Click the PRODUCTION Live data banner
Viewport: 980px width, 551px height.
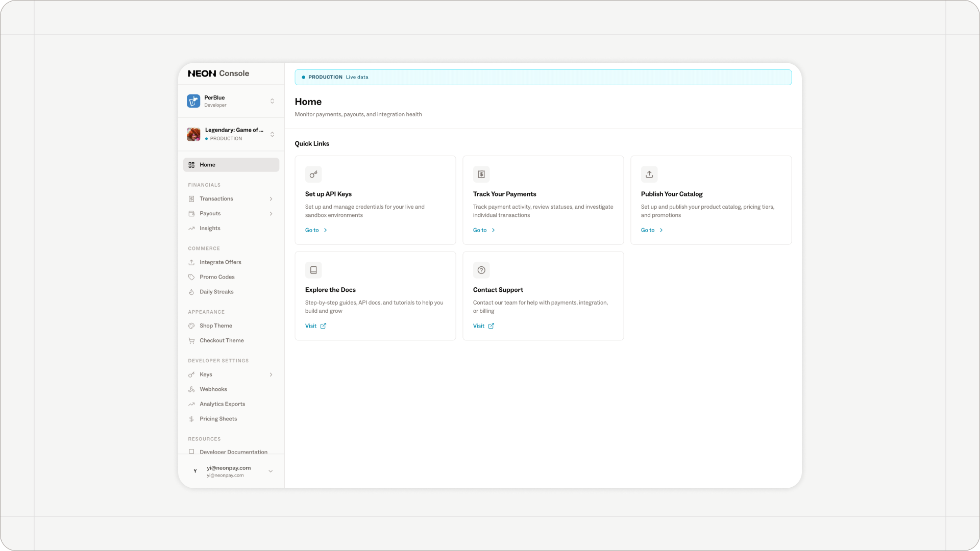pyautogui.click(x=543, y=77)
